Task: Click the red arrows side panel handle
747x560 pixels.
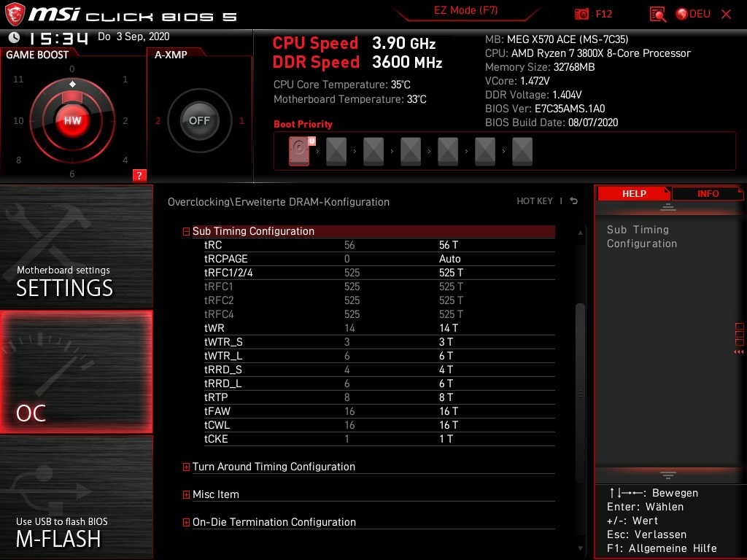Action: click(739, 352)
